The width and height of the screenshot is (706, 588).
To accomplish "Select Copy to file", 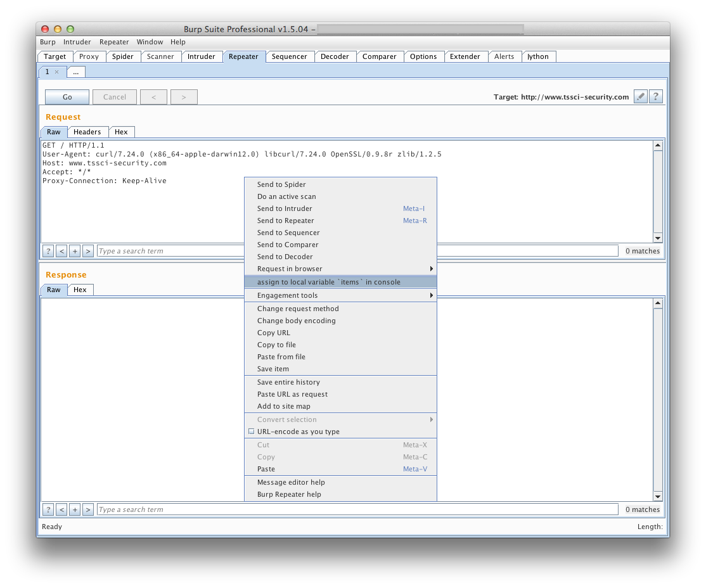I will [x=340, y=345].
